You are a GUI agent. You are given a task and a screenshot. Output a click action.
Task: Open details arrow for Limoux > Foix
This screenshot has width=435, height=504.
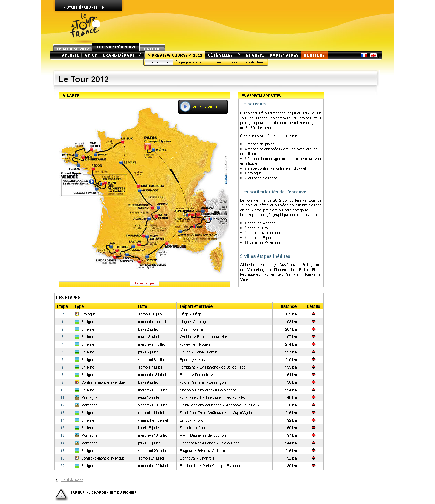(x=313, y=420)
